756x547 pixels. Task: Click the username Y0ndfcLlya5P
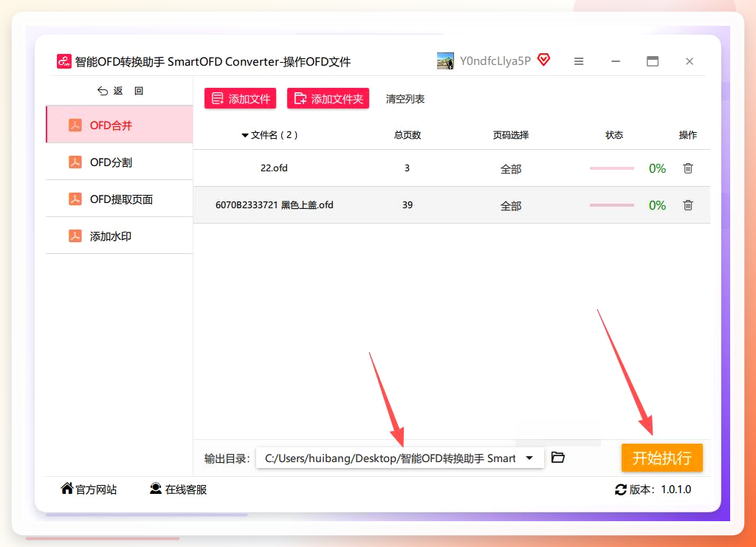495,61
